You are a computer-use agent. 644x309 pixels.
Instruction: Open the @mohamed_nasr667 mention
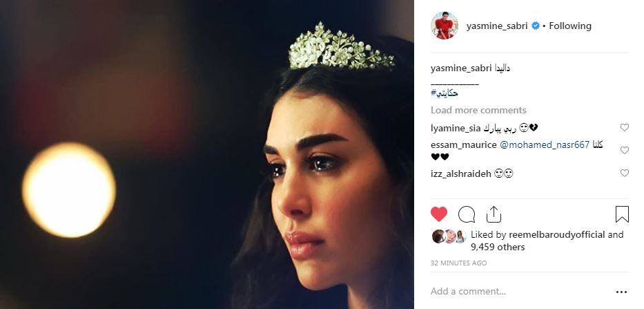point(545,145)
